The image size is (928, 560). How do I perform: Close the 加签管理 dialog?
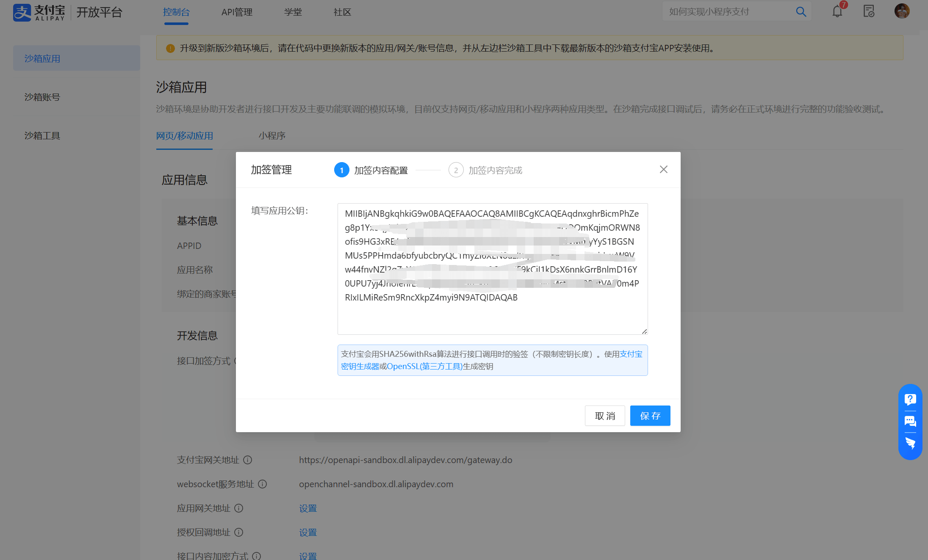click(663, 170)
